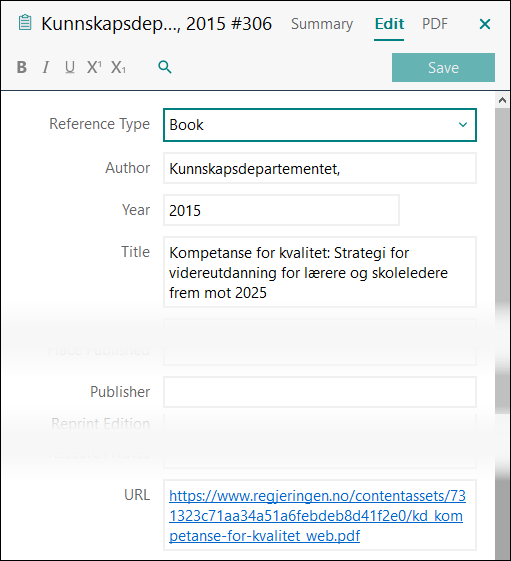Open the PDF tab
Screen dimensions: 511x561
(x=435, y=24)
